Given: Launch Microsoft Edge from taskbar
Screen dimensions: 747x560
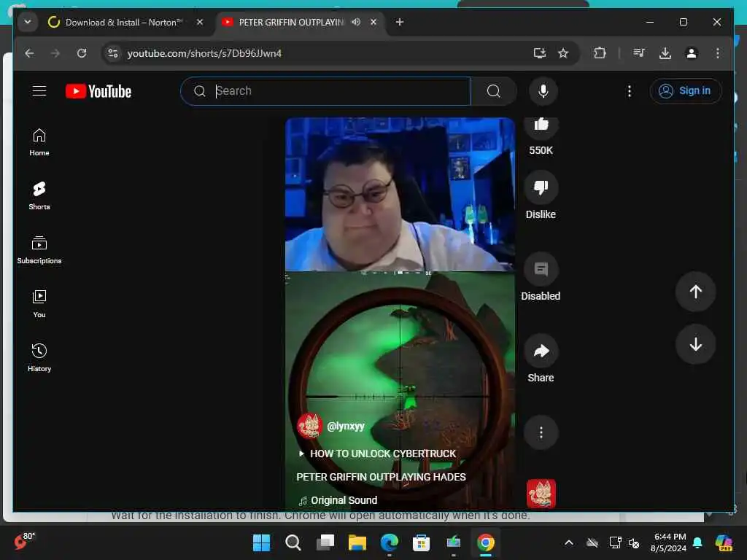Looking at the screenshot, I should coord(390,542).
